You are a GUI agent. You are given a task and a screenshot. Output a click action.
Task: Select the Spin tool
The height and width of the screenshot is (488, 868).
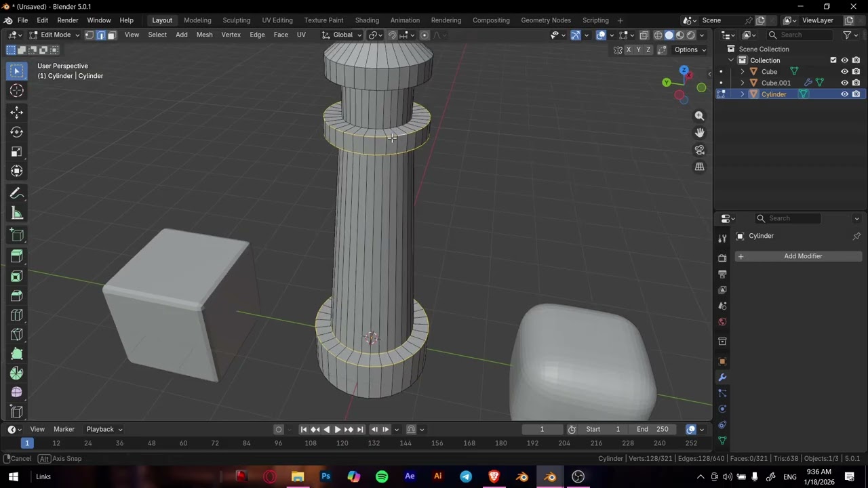click(17, 373)
